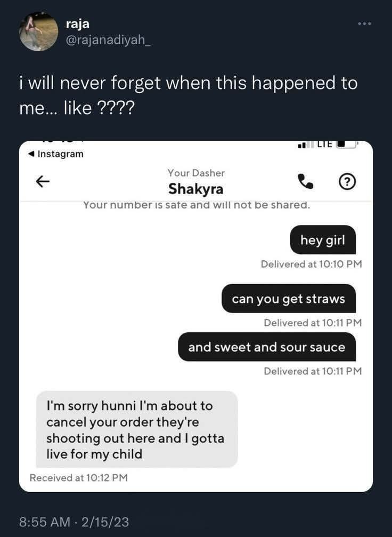The height and width of the screenshot is (537, 392).
Task: Open the help question mark icon
Action: click(347, 181)
